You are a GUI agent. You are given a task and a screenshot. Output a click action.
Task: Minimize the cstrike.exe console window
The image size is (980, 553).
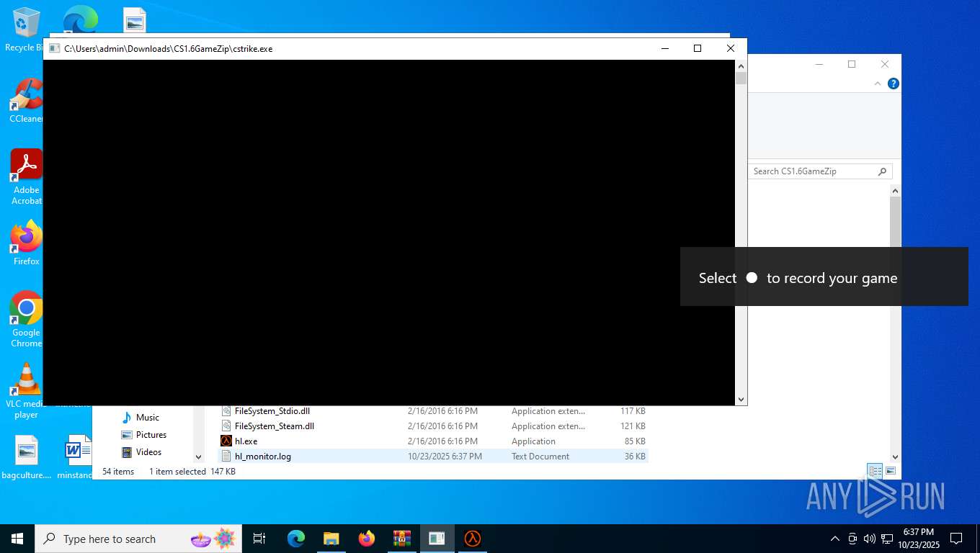[x=664, y=48]
